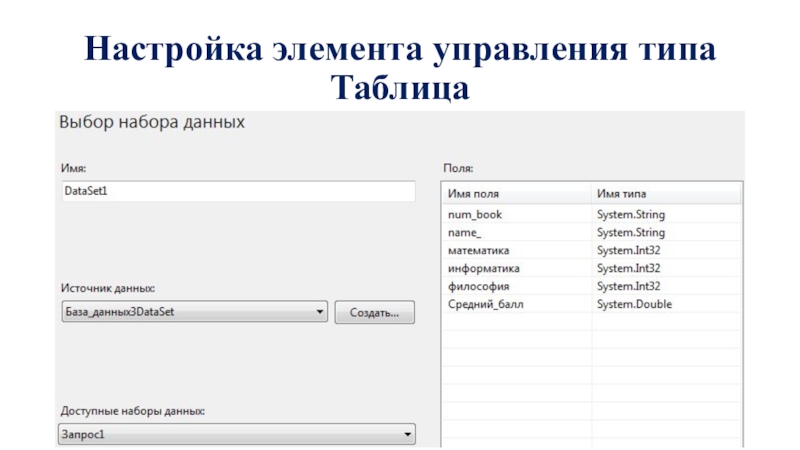Screen dimensions: 800x450
Task: Click the System.Double type cell
Action: click(x=634, y=304)
